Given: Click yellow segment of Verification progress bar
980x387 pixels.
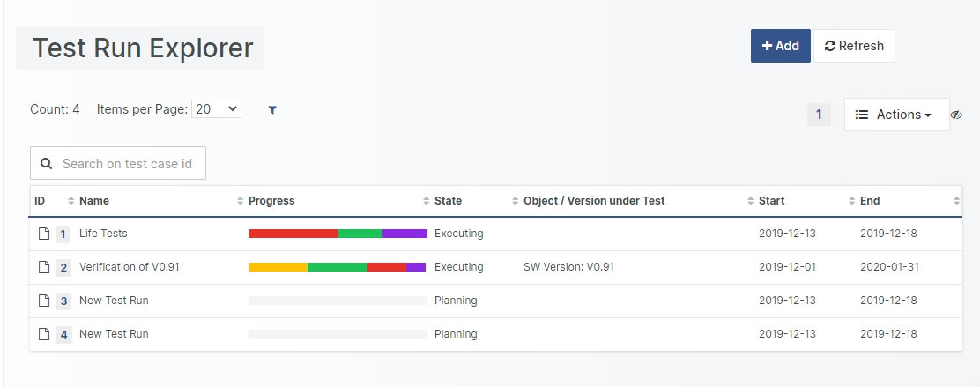Looking at the screenshot, I should click(278, 267).
